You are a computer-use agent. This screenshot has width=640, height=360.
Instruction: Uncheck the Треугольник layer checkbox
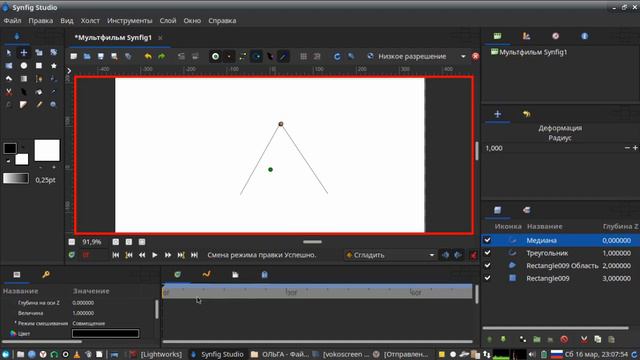(x=487, y=253)
